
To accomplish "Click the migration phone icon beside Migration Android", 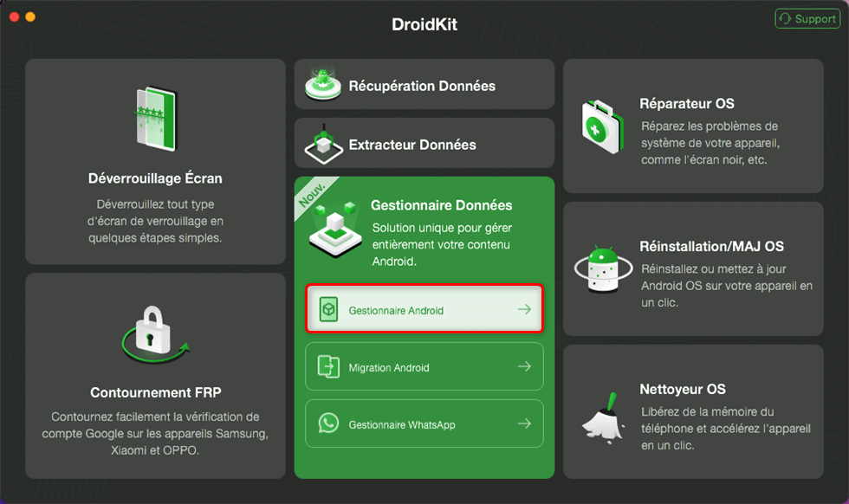I will pyautogui.click(x=328, y=366).
